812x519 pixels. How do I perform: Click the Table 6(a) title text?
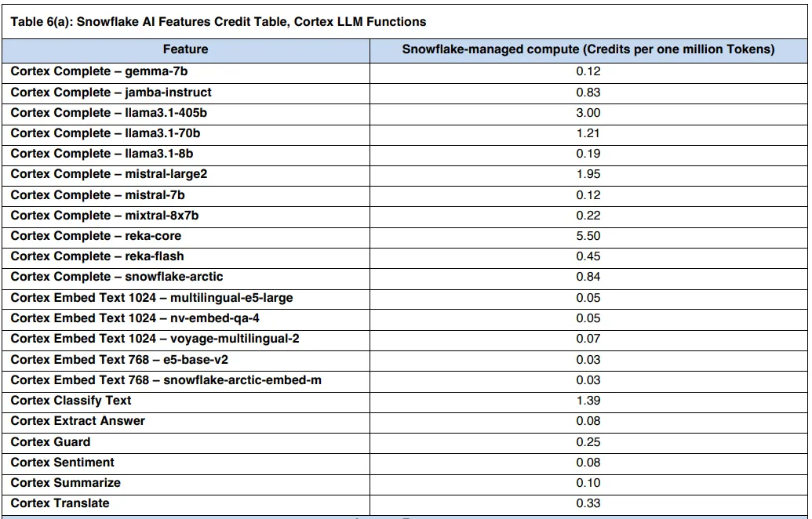coord(218,22)
